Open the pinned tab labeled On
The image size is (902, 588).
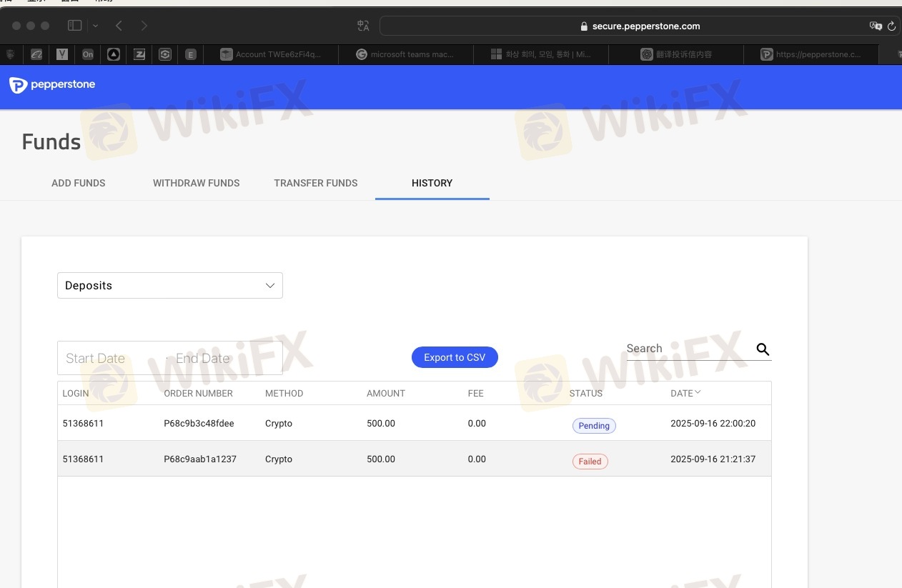tap(88, 54)
